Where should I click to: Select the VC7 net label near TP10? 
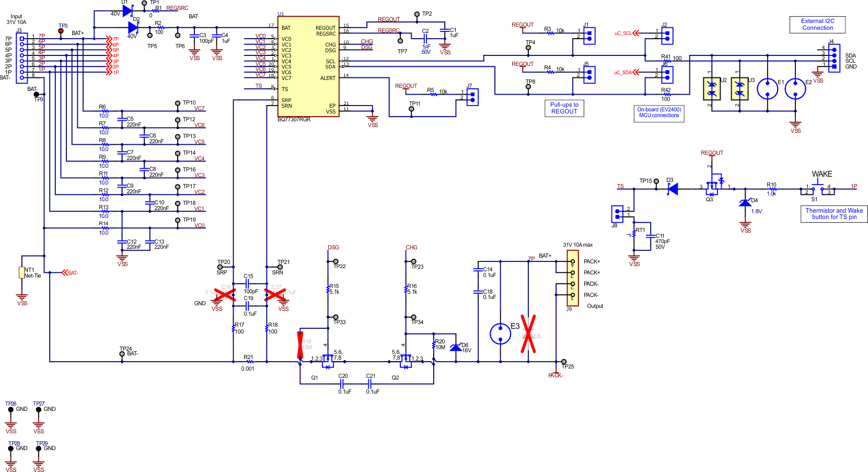200,108
